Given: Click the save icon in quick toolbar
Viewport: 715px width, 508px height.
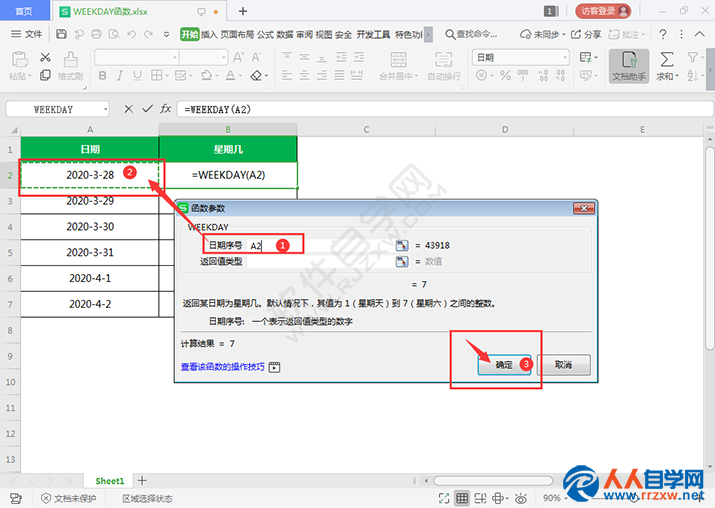Looking at the screenshot, I should 61,34.
